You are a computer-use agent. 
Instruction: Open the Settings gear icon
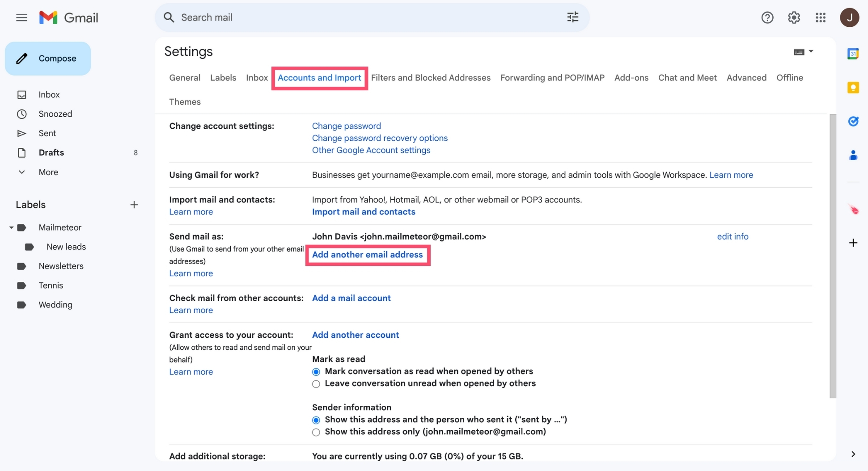point(794,17)
